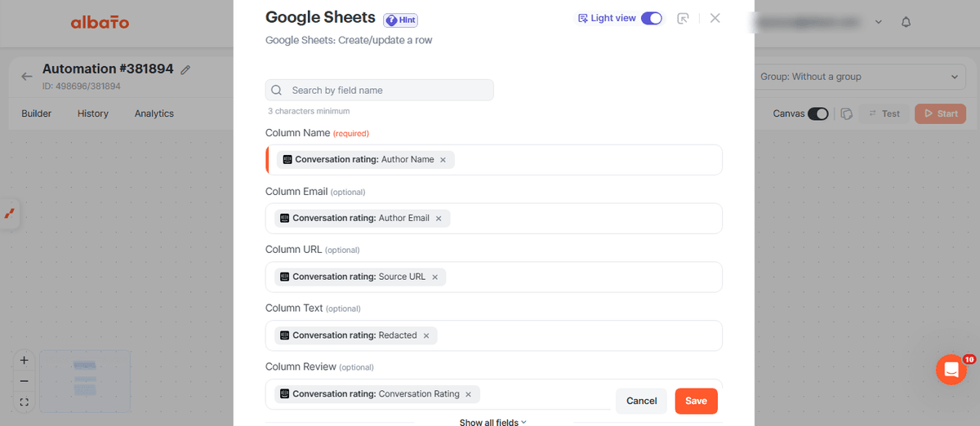Open the red side panel tab

tap(10, 214)
